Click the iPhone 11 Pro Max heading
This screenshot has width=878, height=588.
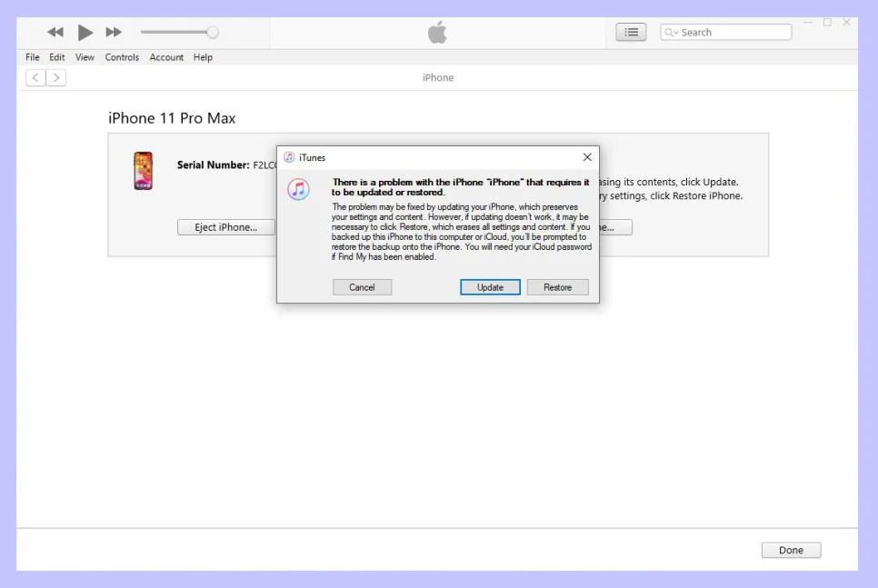172,118
